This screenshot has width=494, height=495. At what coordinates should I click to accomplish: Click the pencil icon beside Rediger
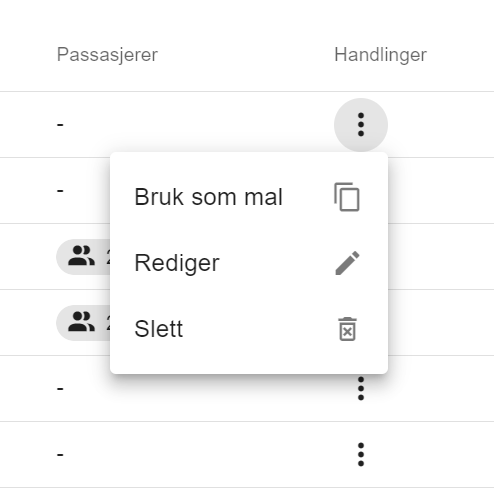[x=347, y=263]
